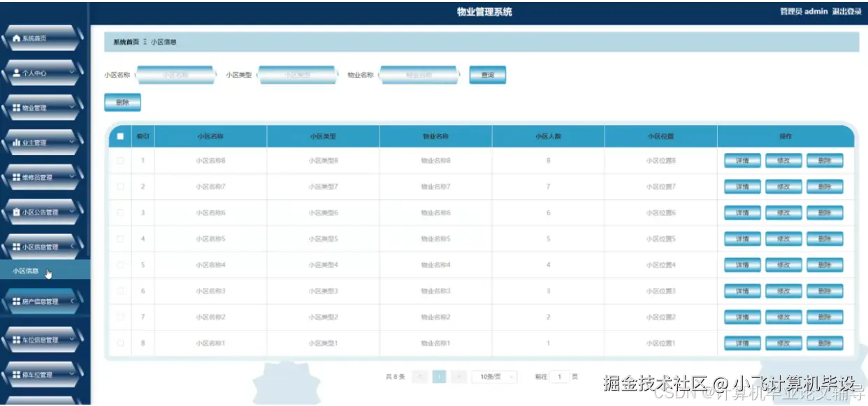The height and width of the screenshot is (406, 868).
Task: Open the 房产信息管理 grid icon
Action: click(x=17, y=300)
